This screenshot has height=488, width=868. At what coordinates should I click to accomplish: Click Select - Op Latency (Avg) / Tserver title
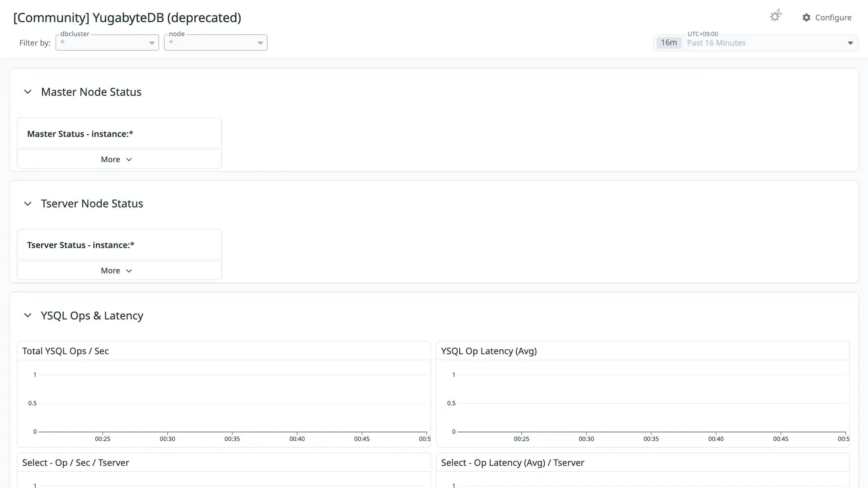[513, 463]
